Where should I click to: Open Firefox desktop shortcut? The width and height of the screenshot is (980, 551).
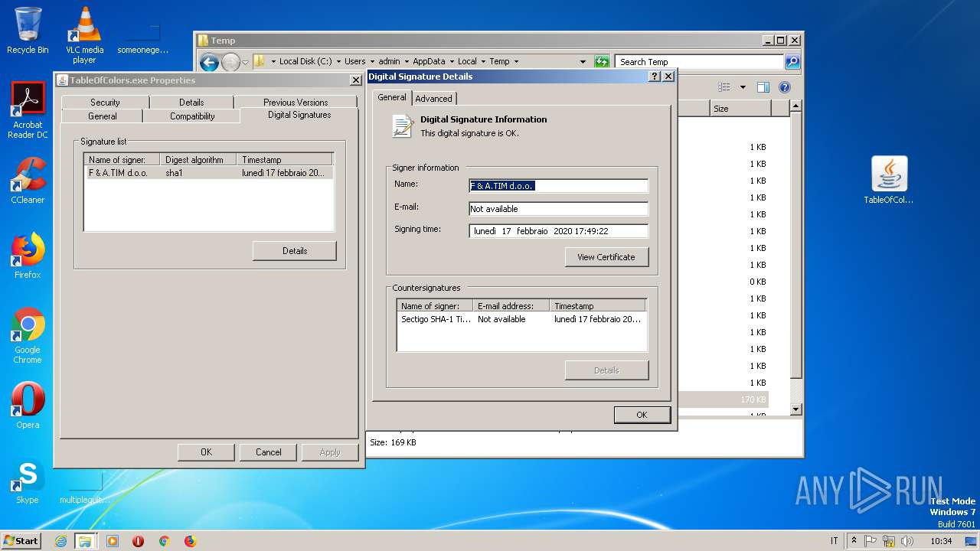(28, 256)
